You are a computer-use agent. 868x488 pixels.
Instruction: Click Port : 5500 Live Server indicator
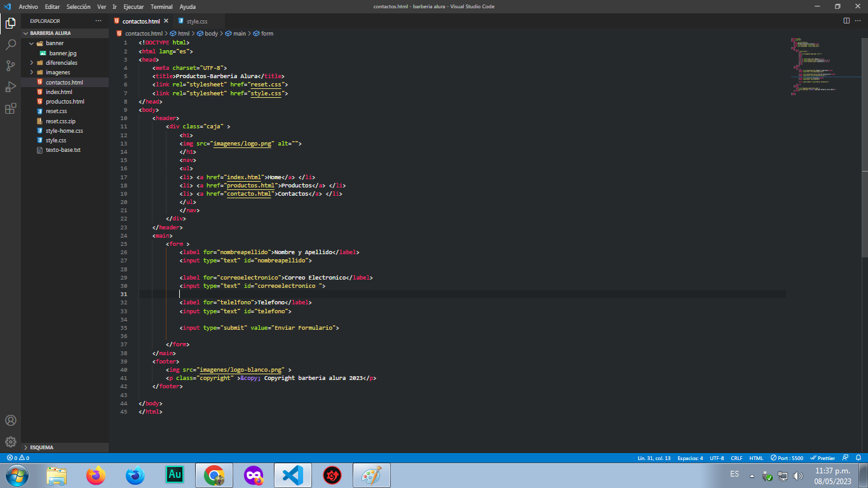[787, 457]
